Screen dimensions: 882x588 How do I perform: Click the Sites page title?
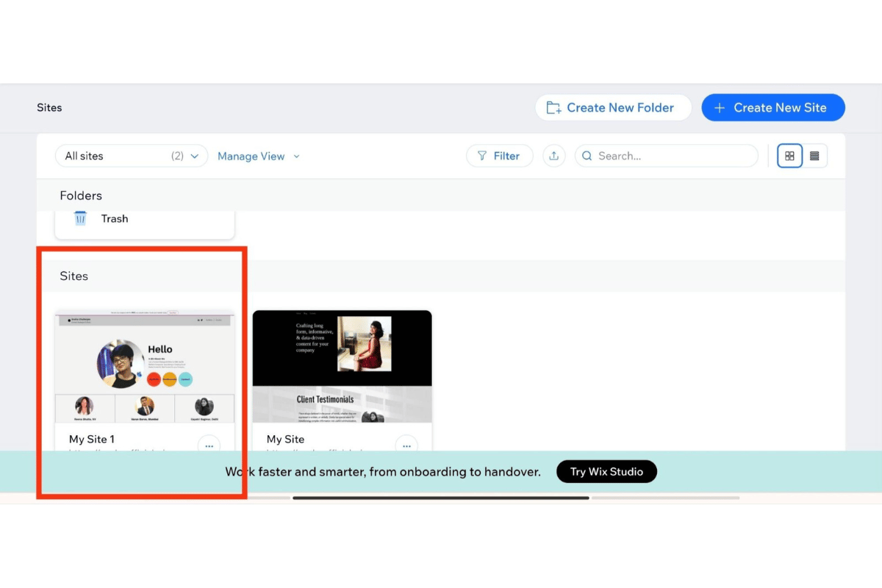pyautogui.click(x=49, y=107)
